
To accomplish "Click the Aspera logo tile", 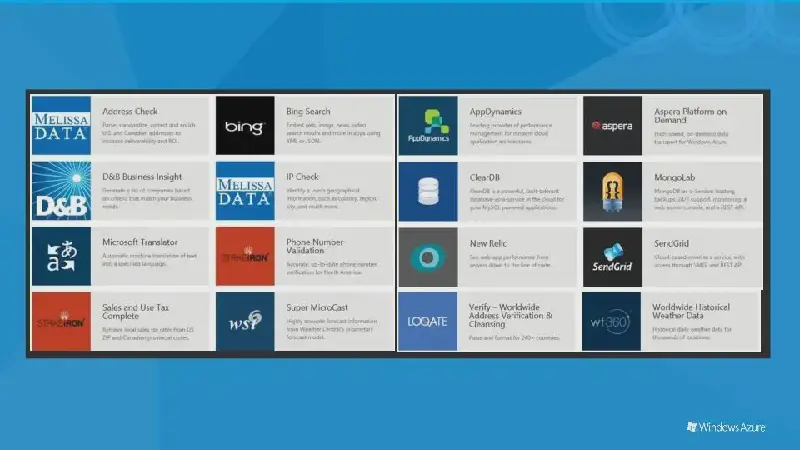I will pyautogui.click(x=612, y=126).
